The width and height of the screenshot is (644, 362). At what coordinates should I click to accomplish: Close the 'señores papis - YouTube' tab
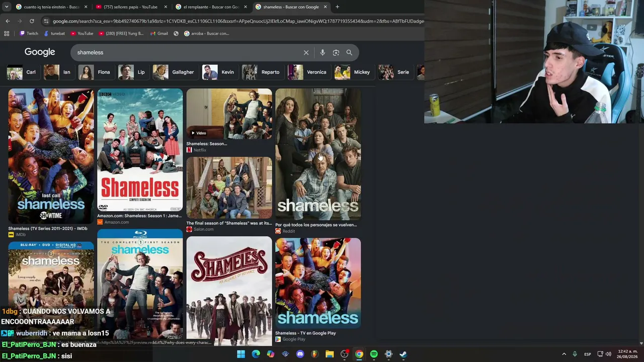pyautogui.click(x=166, y=7)
